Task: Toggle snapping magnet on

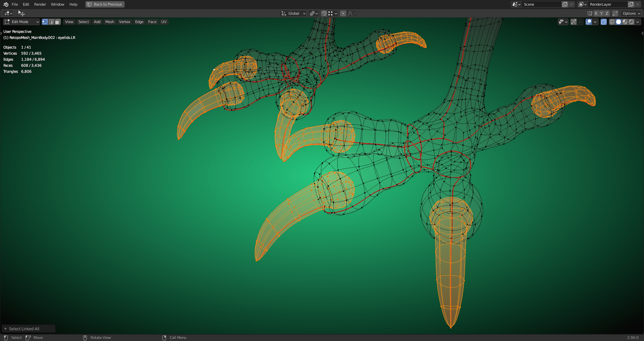Action: tap(324, 13)
